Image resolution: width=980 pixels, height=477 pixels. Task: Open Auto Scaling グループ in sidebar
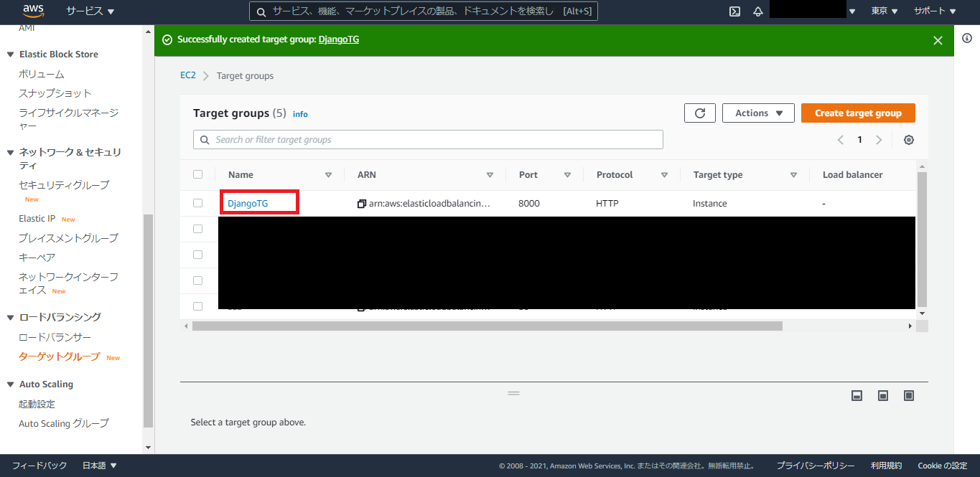click(x=64, y=424)
